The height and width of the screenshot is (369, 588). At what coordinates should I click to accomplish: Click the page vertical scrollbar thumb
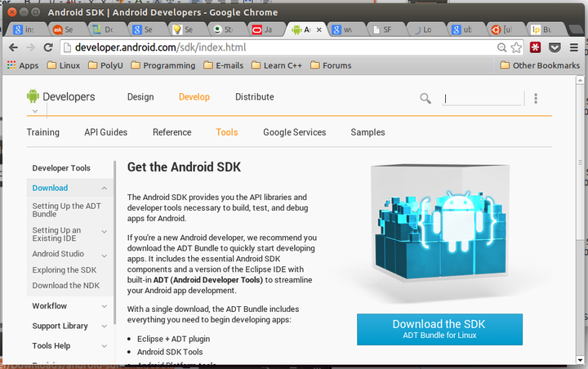[580, 162]
